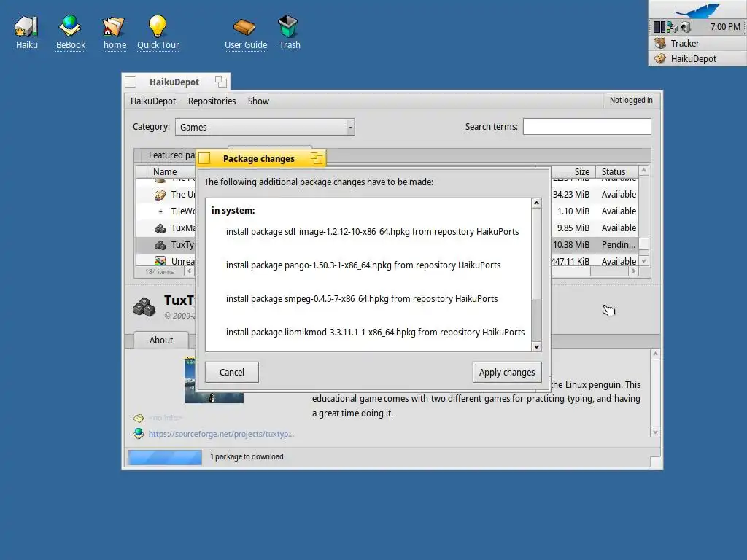
Task: Switch to Tracker in Deskbar
Action: [697, 43]
